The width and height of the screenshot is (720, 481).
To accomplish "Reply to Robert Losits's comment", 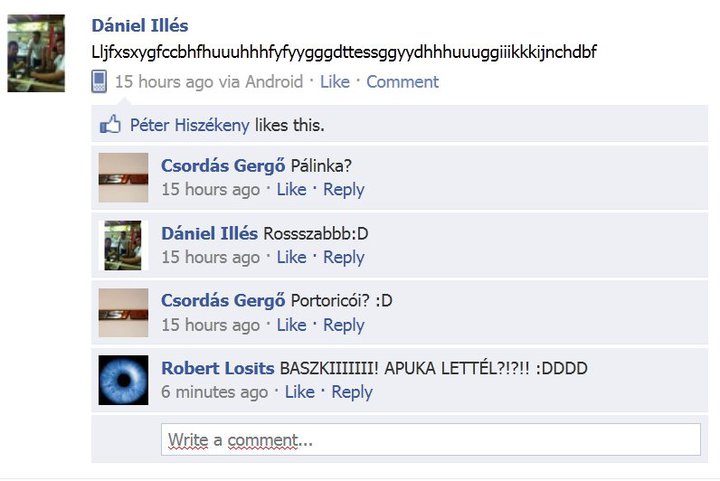I will (352, 392).
